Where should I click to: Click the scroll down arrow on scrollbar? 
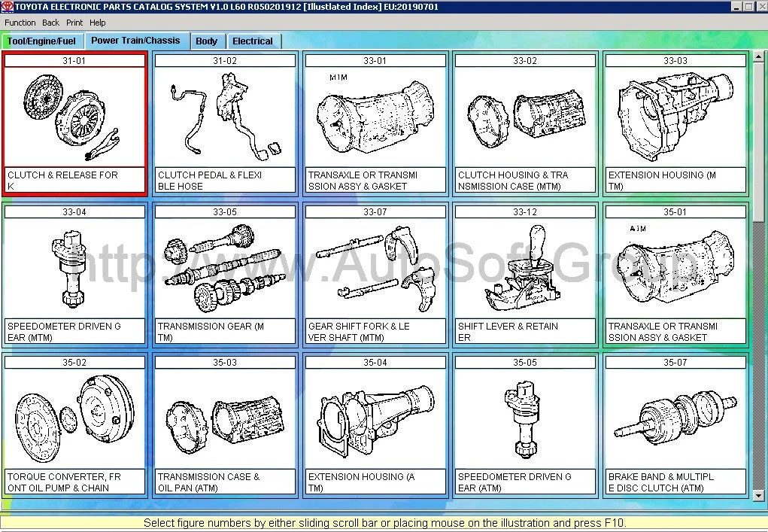pyautogui.click(x=759, y=495)
